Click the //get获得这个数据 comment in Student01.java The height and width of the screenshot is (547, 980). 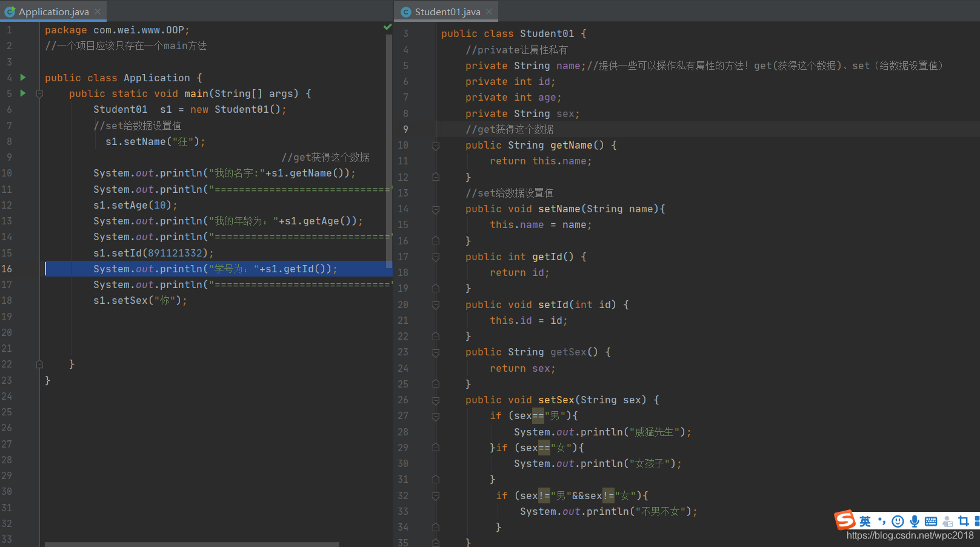[509, 130]
